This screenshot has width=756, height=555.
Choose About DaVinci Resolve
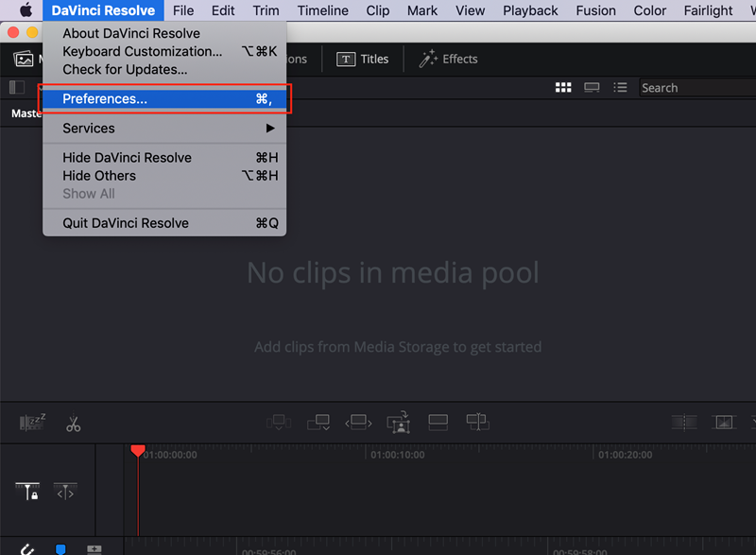click(x=164, y=33)
